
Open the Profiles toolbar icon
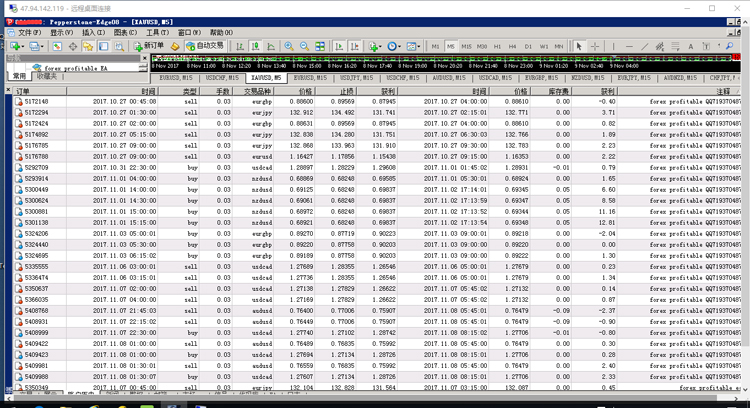pyautogui.click(x=33, y=46)
